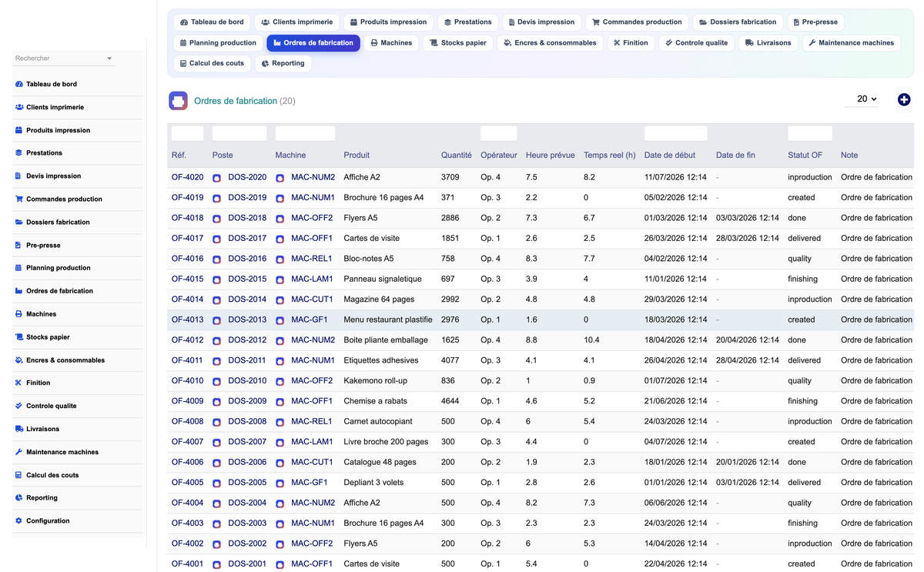924x572 pixels.
Task: Click the poste icon beside DOS-2005
Action: 217,483
